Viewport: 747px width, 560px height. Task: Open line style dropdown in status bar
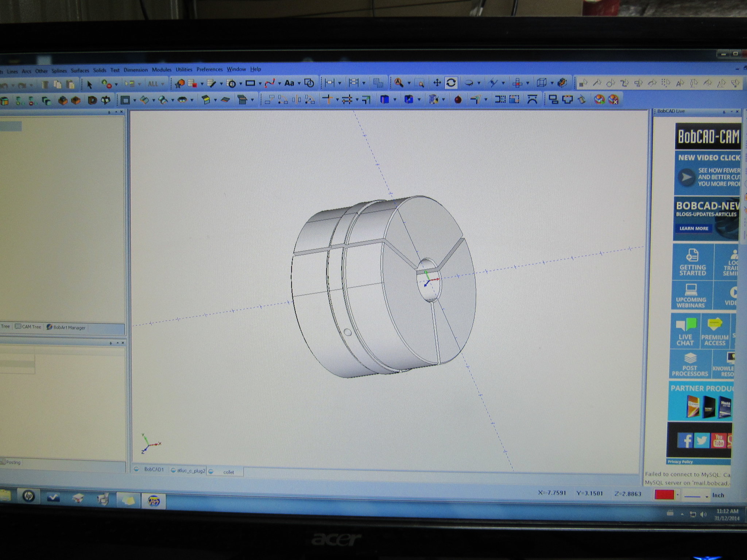click(x=707, y=496)
